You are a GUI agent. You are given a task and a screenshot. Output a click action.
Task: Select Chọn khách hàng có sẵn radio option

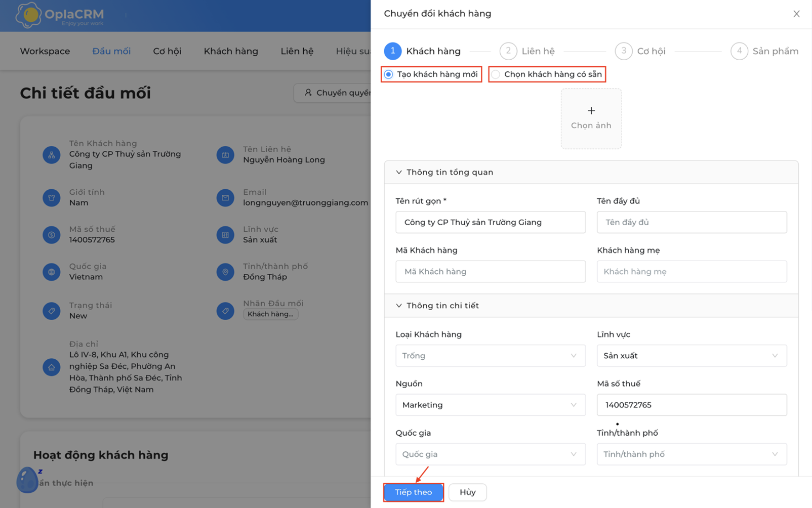click(x=496, y=74)
